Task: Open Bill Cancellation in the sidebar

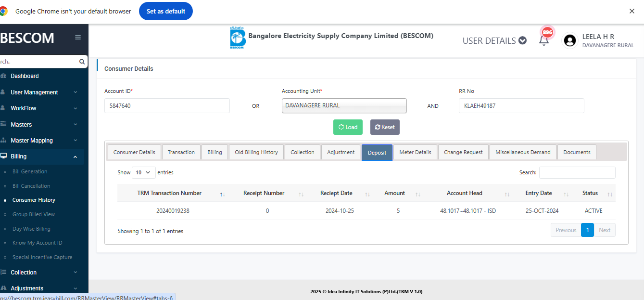Action: 31,186
